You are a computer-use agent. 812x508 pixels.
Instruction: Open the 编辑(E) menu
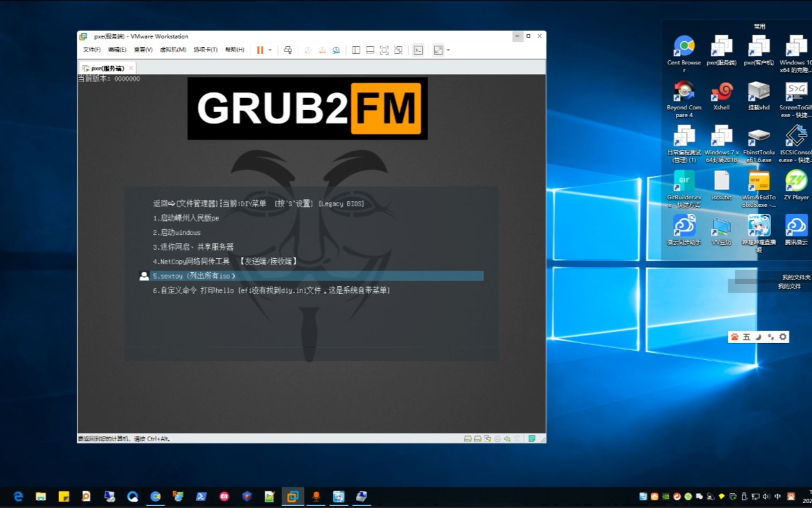[117, 49]
